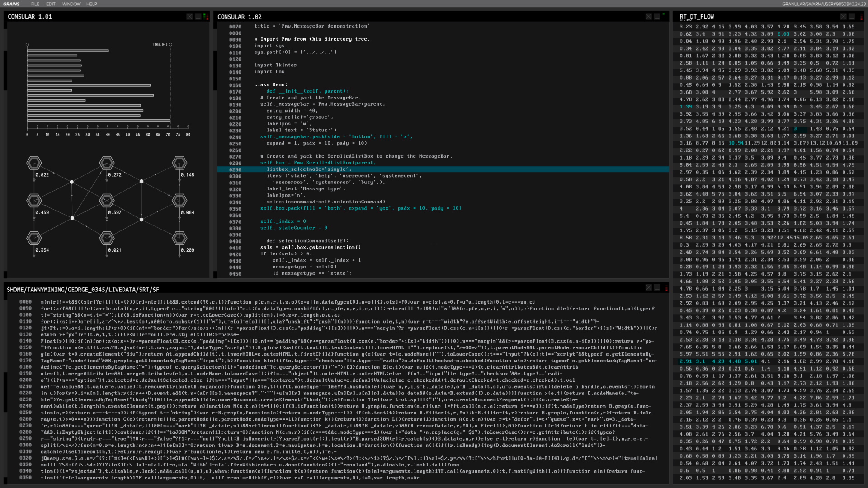Close the CONSULAR 1.02 panel
Viewport: 868px width, 488px height.
click(x=649, y=17)
